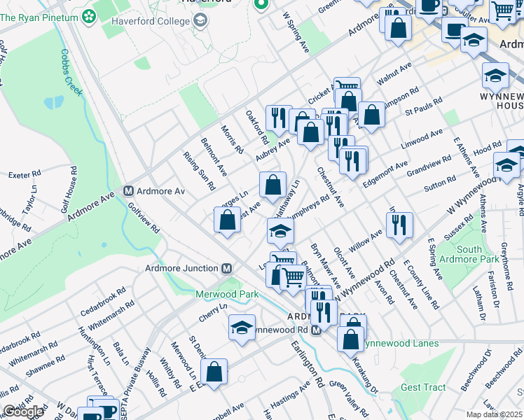
Task: Click the Grandview Rd street label
Action: tap(429, 166)
